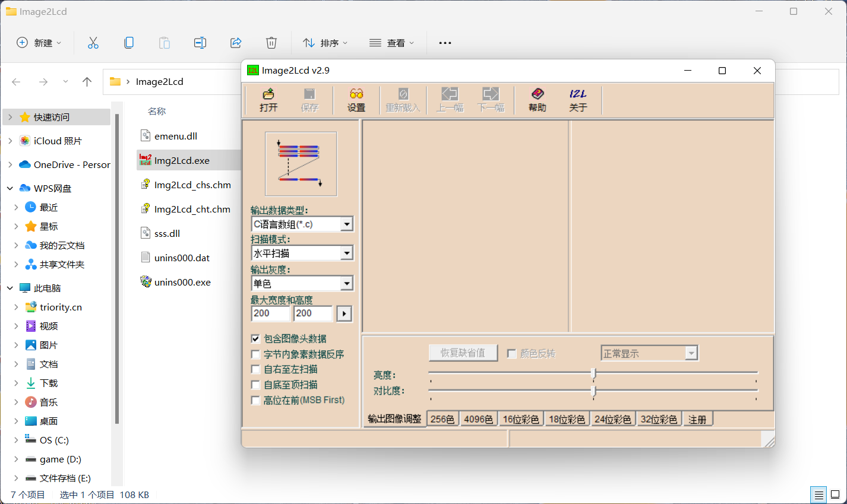Click the rename icon in Explorer toolbar
This screenshot has width=847, height=504.
[x=200, y=43]
